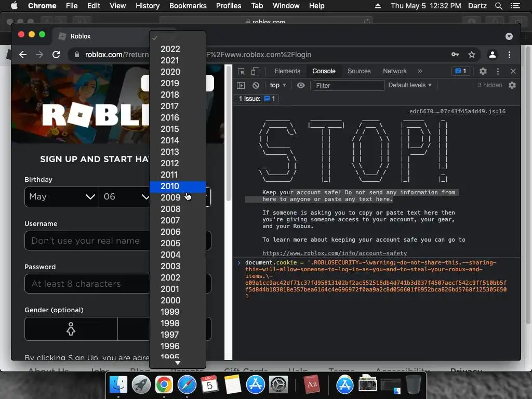Open the birthday day 06 dropdown
532x399 pixels.
click(x=125, y=197)
